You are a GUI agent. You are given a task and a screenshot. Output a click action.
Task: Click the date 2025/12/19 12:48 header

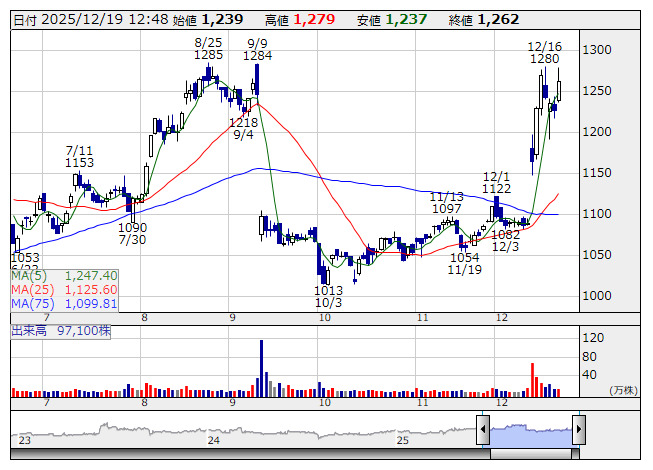pos(91,20)
